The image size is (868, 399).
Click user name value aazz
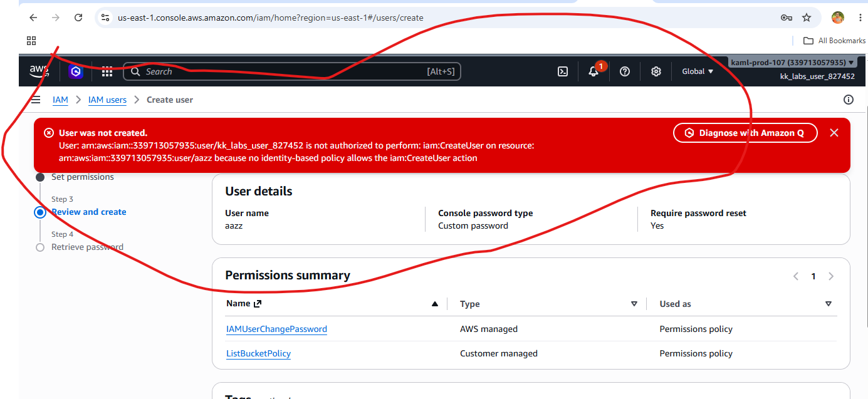point(234,225)
